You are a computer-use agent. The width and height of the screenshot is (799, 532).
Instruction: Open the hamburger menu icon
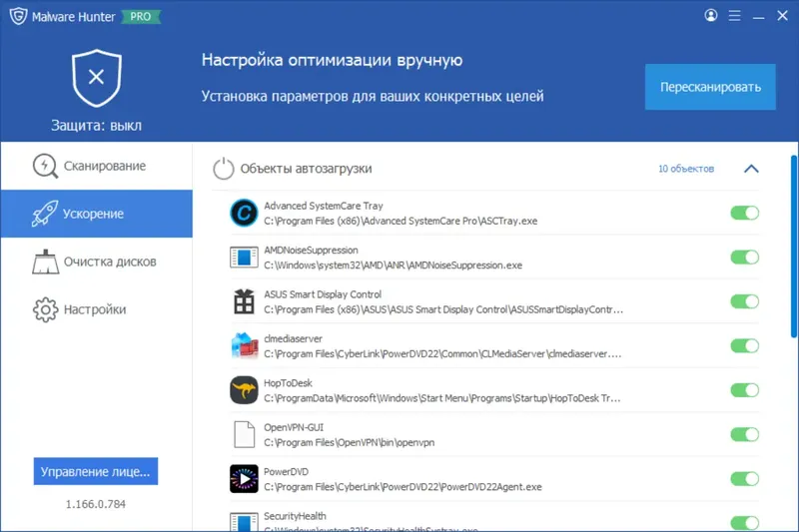(x=734, y=16)
